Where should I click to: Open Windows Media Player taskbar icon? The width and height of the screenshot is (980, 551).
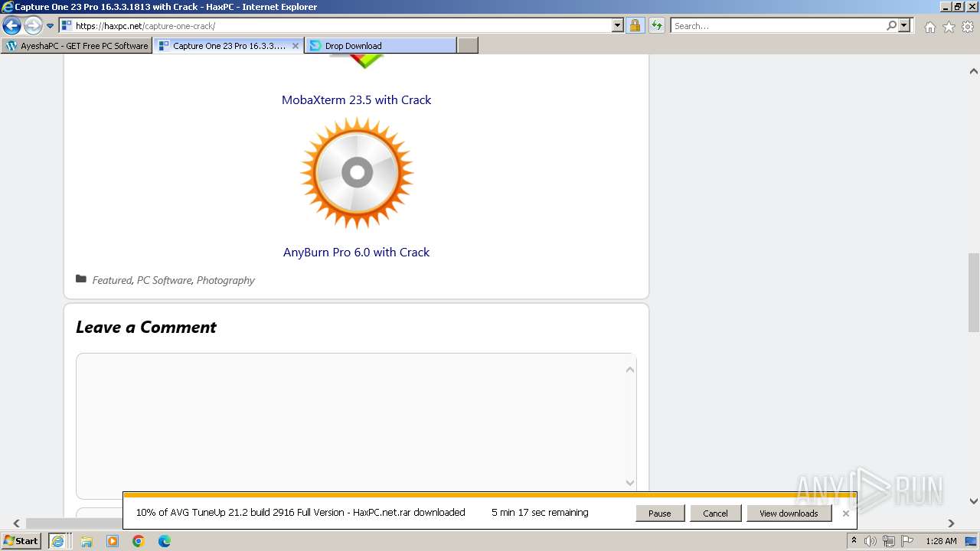113,541
